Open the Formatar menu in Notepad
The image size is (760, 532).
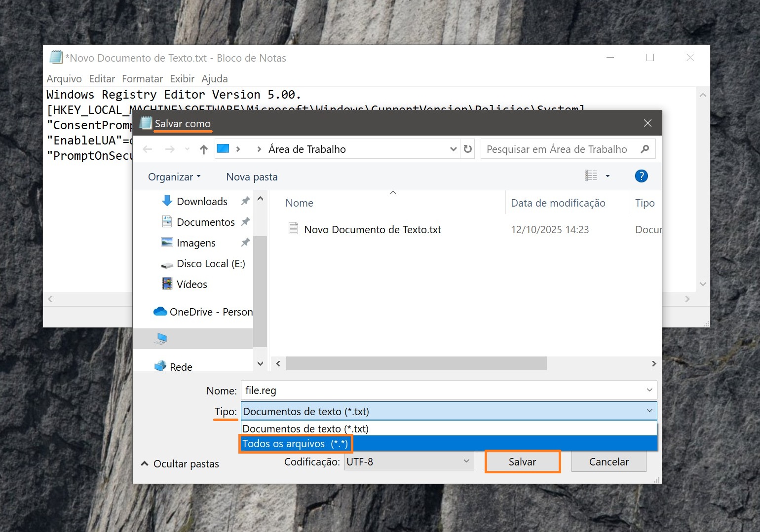[x=142, y=79]
